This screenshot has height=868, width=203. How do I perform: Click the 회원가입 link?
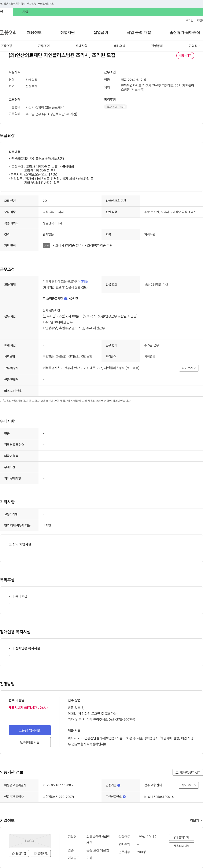pyautogui.click(x=200, y=20)
